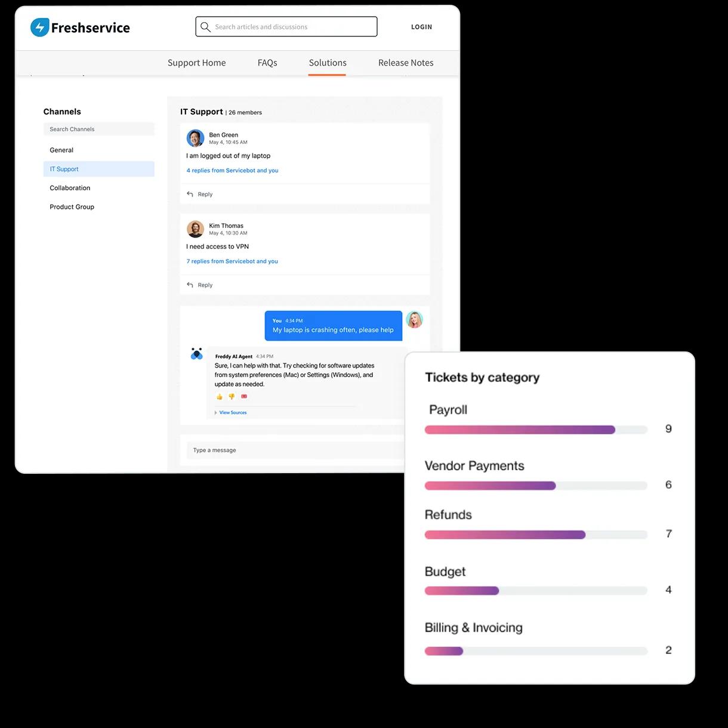Click the Vendor Payments count 6
The width and height of the screenshot is (728, 728).
pos(668,485)
